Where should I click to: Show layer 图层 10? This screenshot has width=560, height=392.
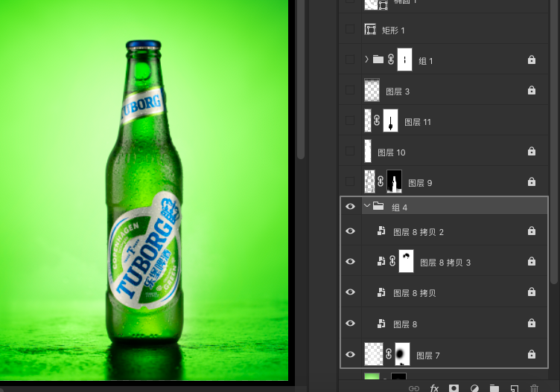(350, 151)
